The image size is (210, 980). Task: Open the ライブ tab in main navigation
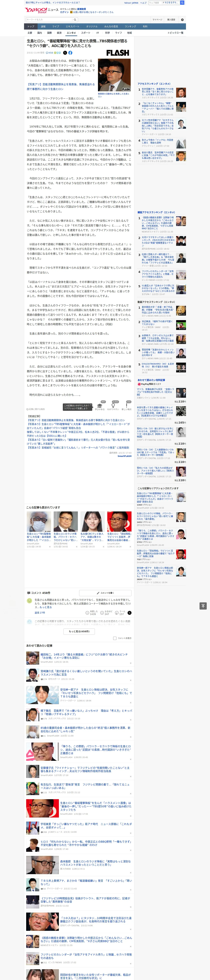pyautogui.click(x=56, y=27)
